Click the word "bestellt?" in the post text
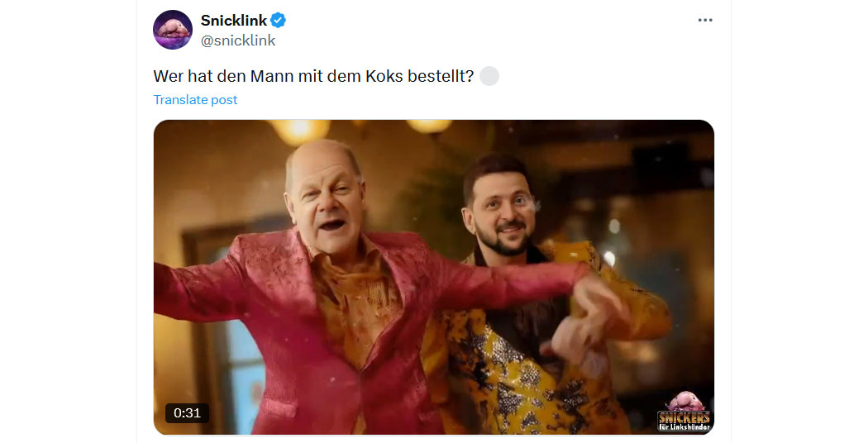 point(441,76)
